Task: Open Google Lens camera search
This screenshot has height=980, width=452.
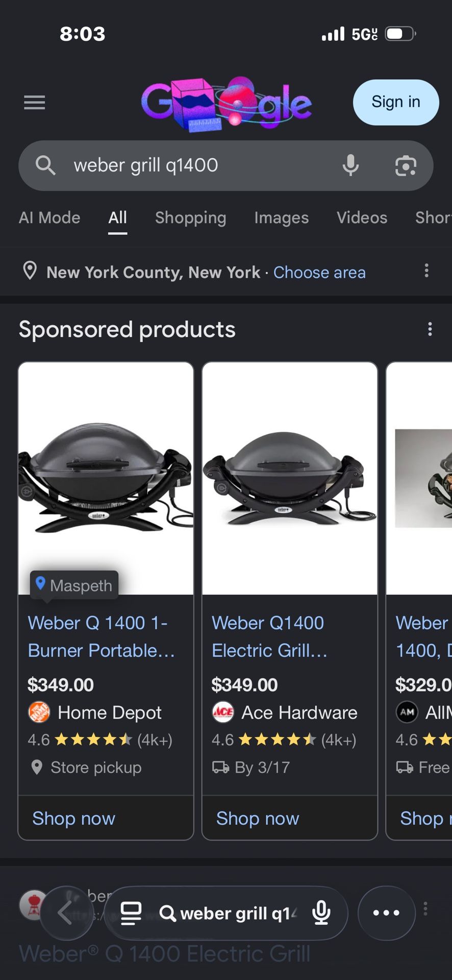Action: (406, 166)
